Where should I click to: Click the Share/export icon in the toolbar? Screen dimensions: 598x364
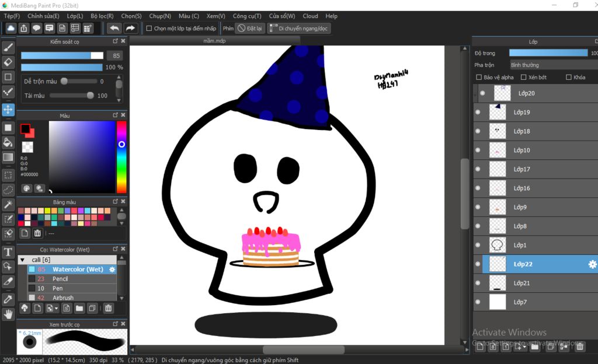click(23, 28)
